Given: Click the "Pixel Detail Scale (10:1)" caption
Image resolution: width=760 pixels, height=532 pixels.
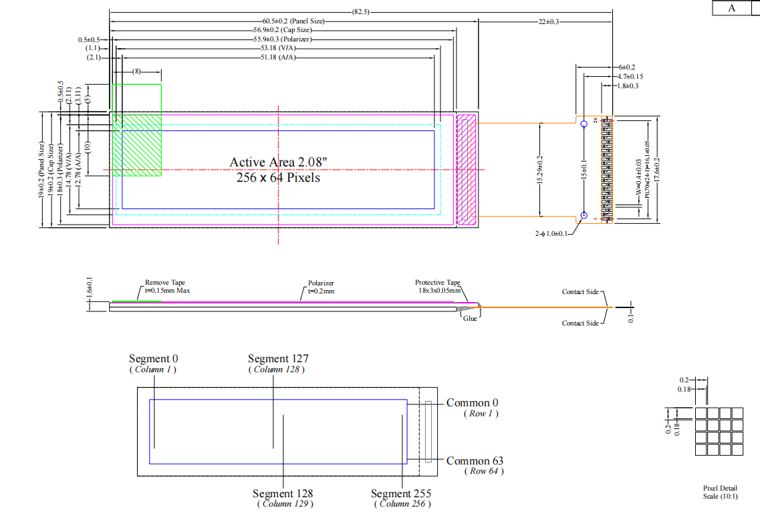Looking at the screenshot, I should click(720, 492).
